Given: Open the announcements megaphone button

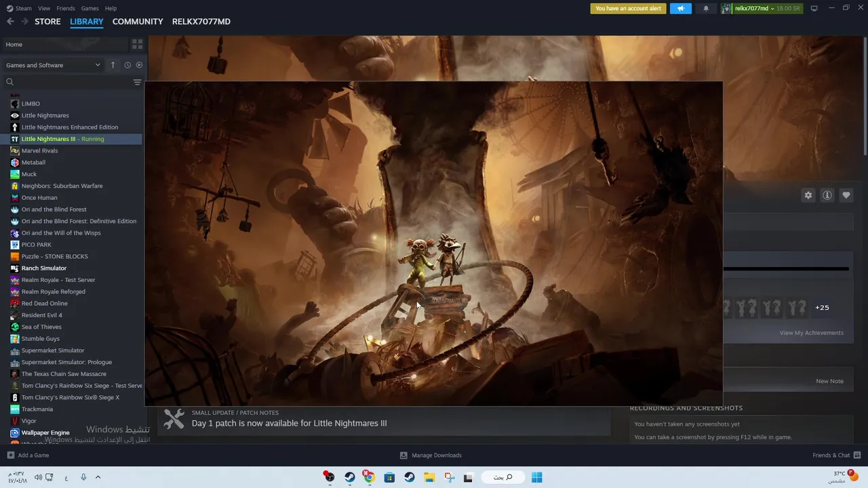Looking at the screenshot, I should (x=681, y=8).
